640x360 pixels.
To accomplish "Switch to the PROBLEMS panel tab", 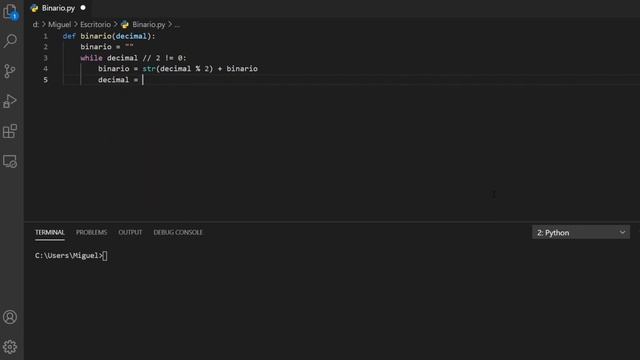I will pyautogui.click(x=91, y=232).
